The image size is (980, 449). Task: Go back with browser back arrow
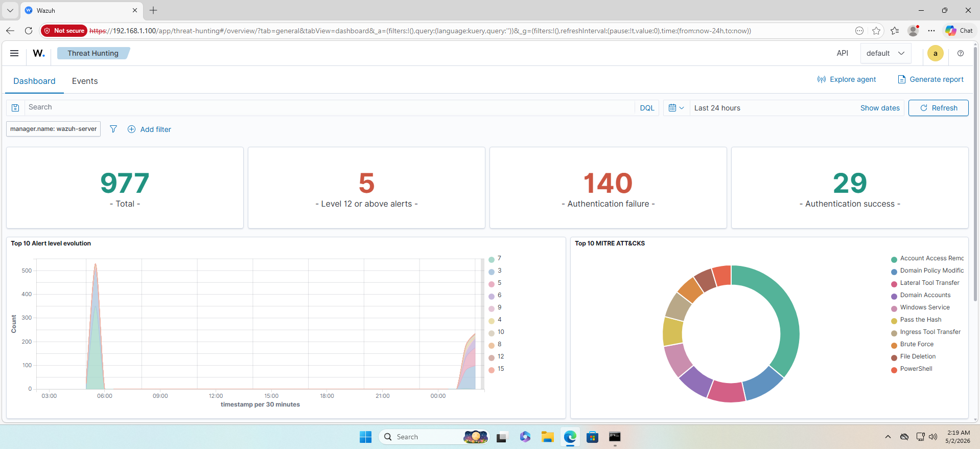pyautogui.click(x=10, y=31)
